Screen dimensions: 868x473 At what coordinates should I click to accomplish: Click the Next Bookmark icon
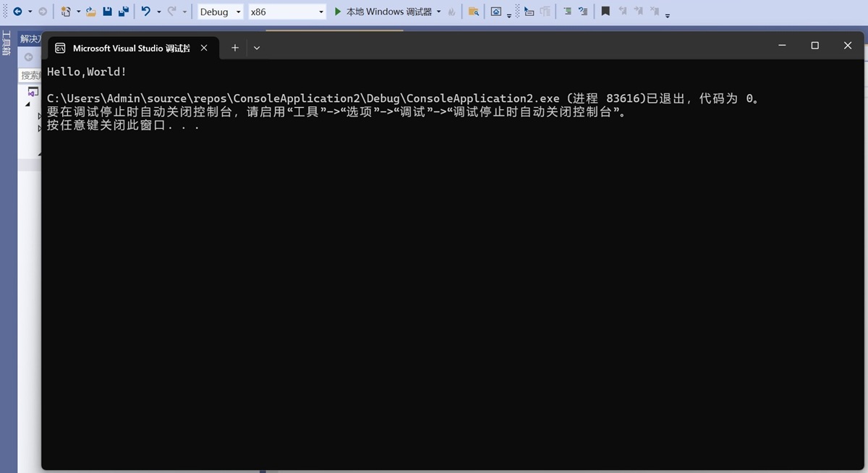point(638,11)
